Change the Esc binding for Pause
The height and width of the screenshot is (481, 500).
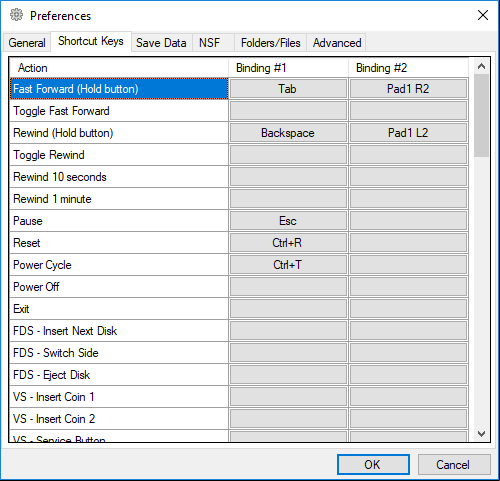tap(288, 221)
